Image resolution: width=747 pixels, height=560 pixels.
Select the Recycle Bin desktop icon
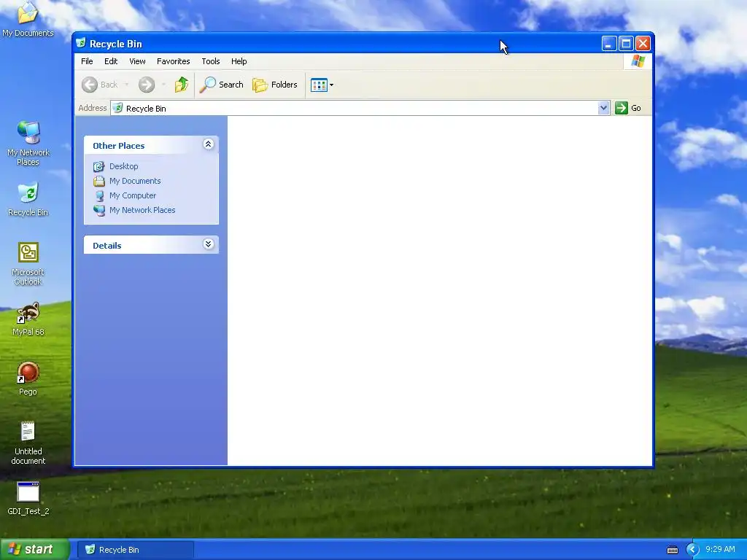[x=28, y=199]
